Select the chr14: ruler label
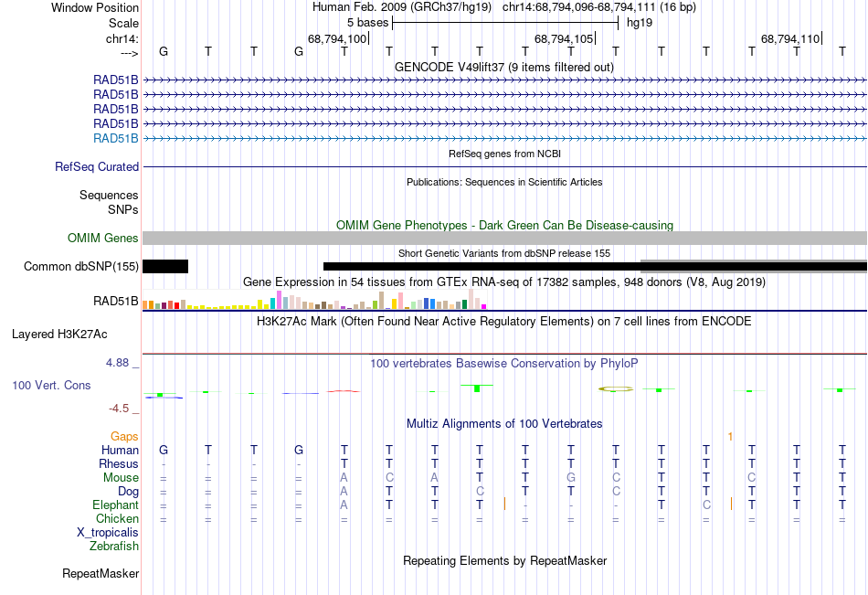This screenshot has height=595, width=868. 122,38
